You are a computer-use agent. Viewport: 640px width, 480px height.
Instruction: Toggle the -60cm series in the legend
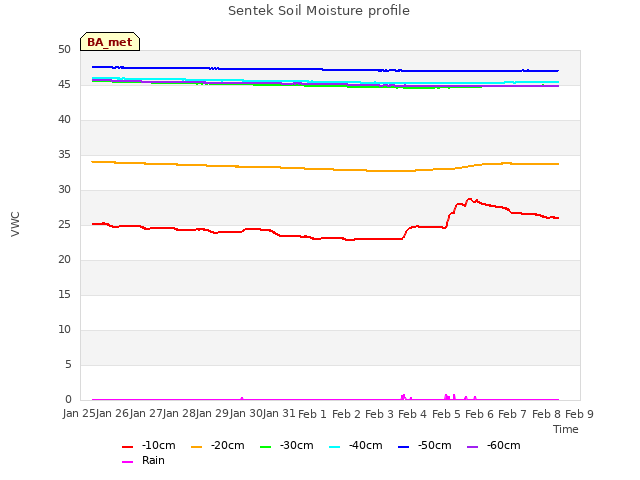tap(494, 446)
